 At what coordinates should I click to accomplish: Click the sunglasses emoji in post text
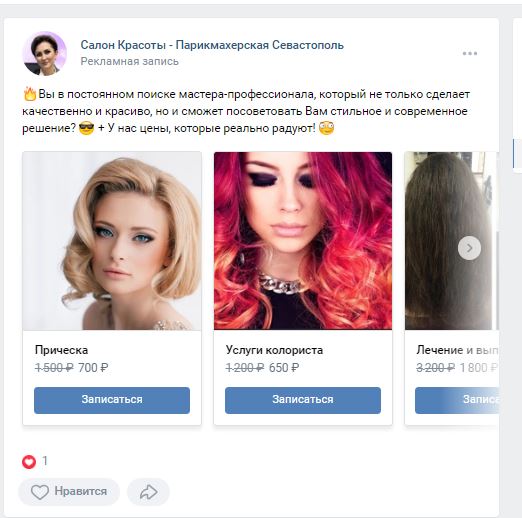point(86,128)
